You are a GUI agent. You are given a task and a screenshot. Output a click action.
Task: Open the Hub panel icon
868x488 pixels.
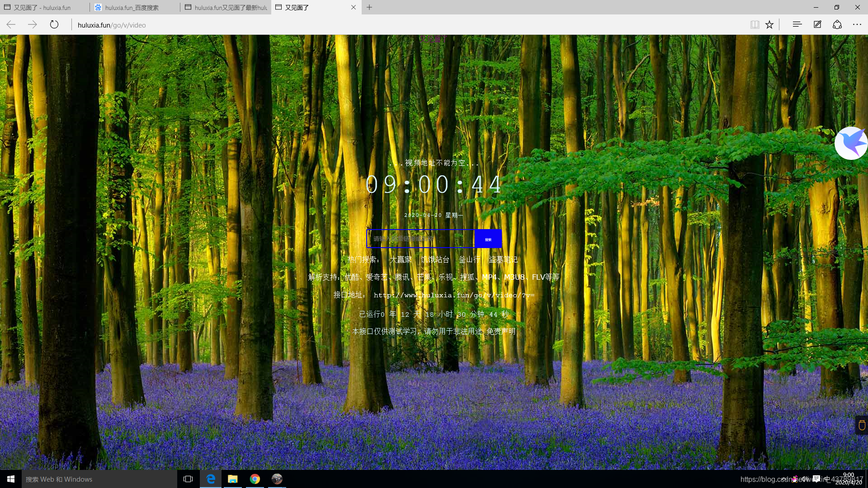click(797, 25)
